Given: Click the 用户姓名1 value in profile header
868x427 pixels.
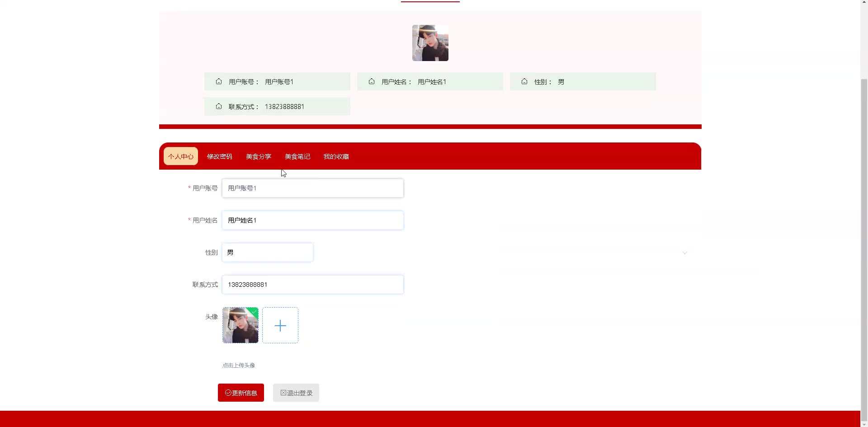Looking at the screenshot, I should point(432,82).
